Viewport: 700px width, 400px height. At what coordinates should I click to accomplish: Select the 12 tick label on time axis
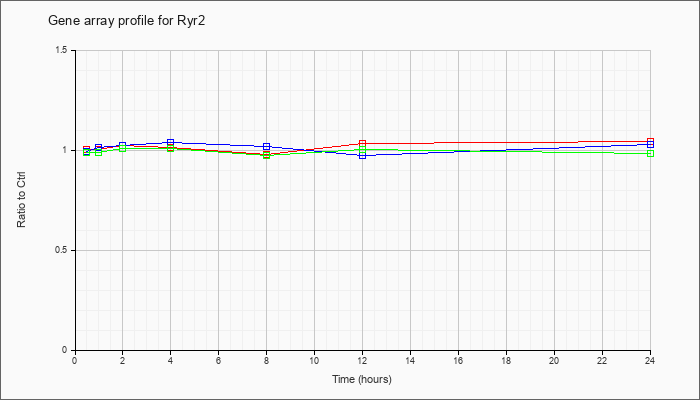click(362, 361)
